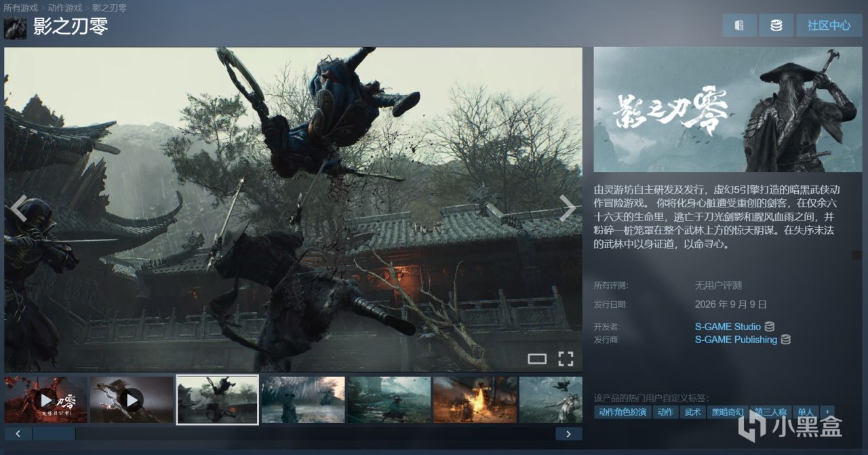
Task: Select the fifth thumbnail with teal courtyard
Action: pyautogui.click(x=389, y=400)
